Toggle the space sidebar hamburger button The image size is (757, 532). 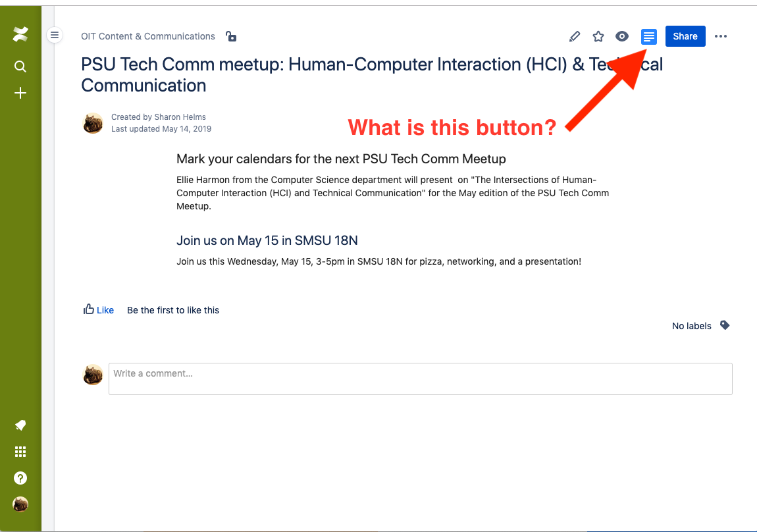coord(55,36)
